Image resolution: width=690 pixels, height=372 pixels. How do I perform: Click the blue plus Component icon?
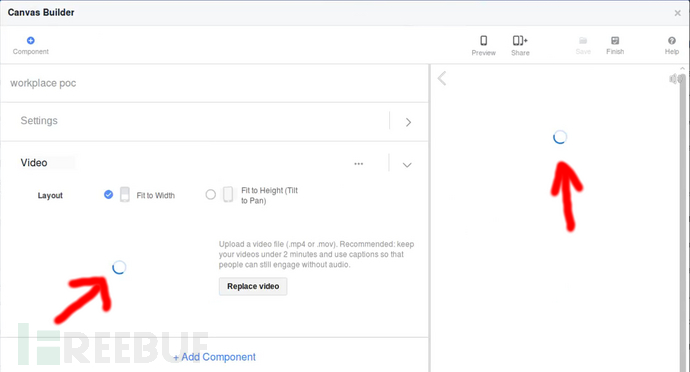coord(30,41)
